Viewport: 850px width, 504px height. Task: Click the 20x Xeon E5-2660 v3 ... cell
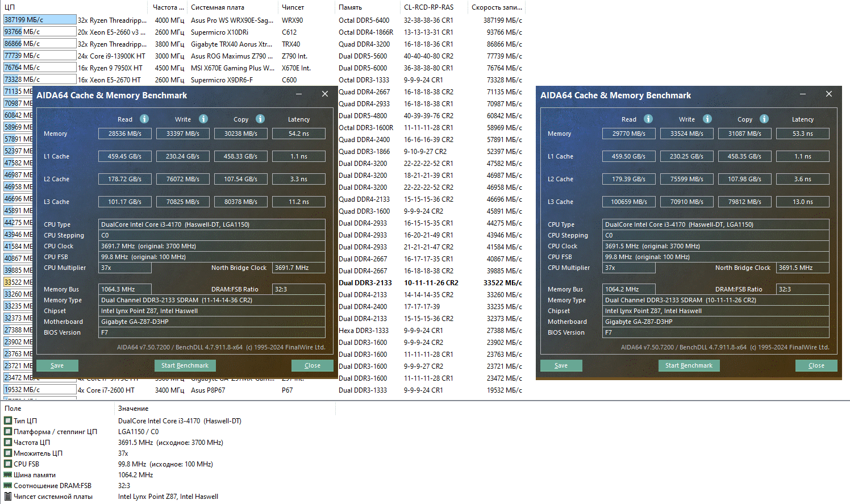click(112, 32)
